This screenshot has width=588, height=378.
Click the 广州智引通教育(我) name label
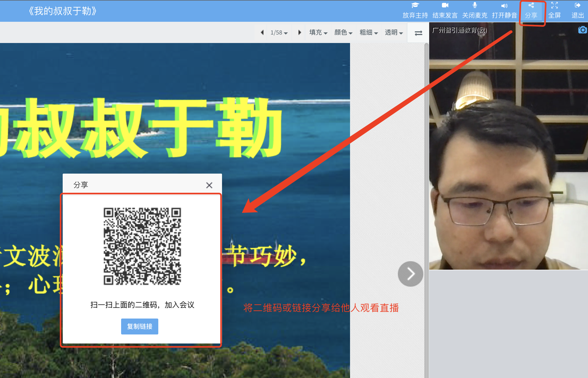click(x=459, y=30)
